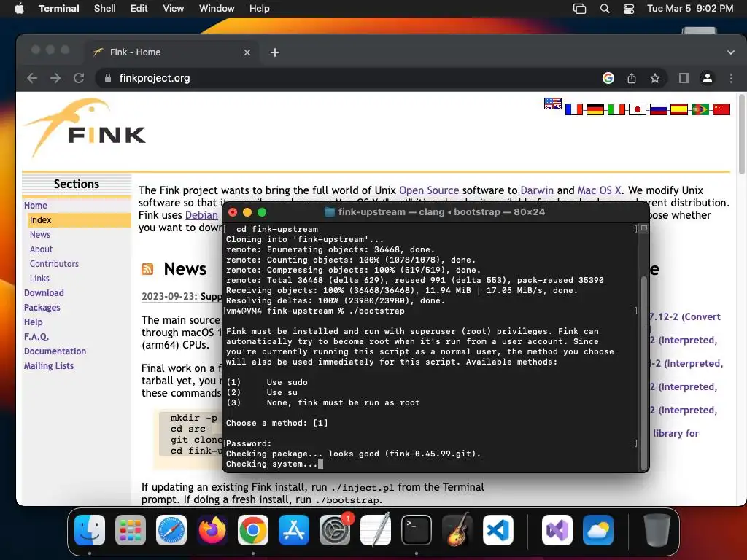Open the Edit menu
This screenshot has height=560, width=747.
139,9
